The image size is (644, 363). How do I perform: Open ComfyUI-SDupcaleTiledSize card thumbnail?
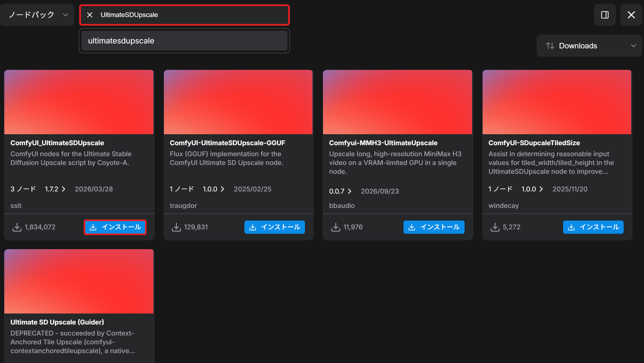[x=557, y=102]
